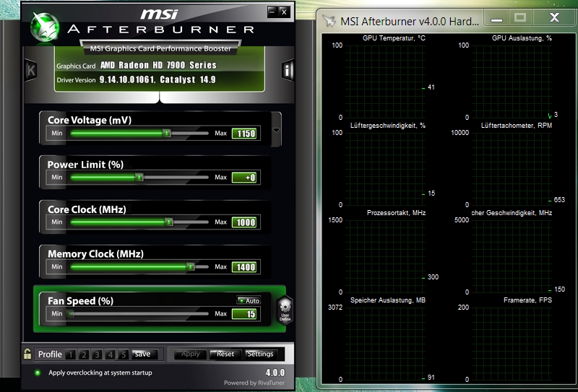Maximize the hardware monitor window

[520, 17]
